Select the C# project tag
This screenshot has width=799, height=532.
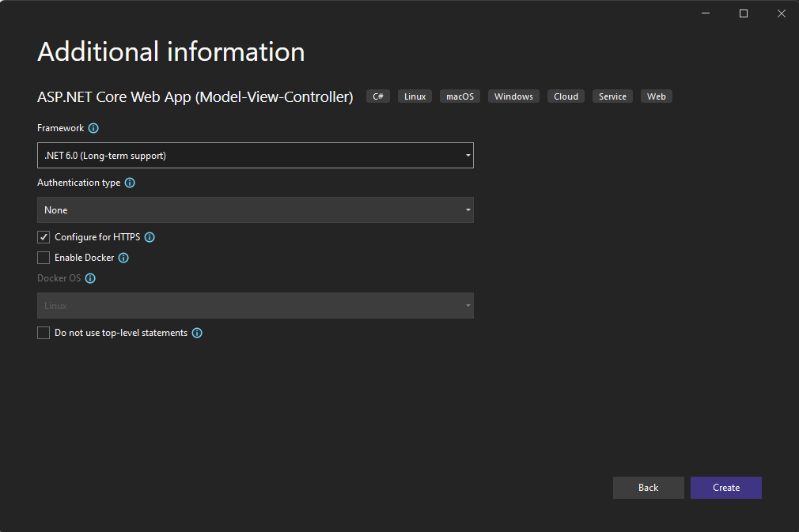(x=377, y=96)
